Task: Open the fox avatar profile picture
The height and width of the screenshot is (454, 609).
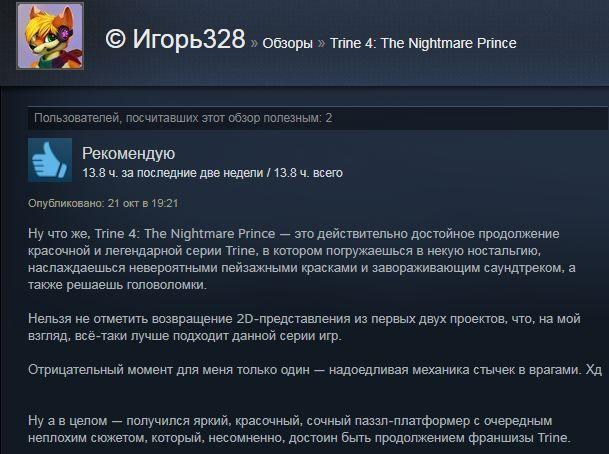Action: pos(50,36)
